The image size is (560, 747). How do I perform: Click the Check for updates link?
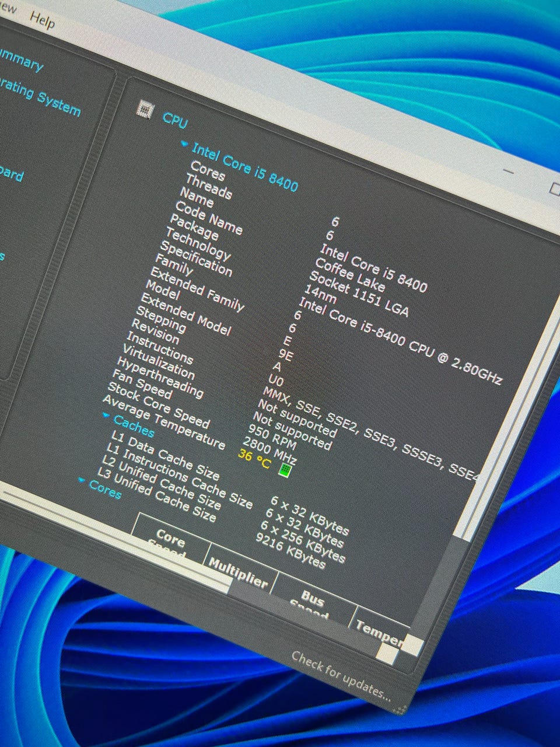coord(341,675)
